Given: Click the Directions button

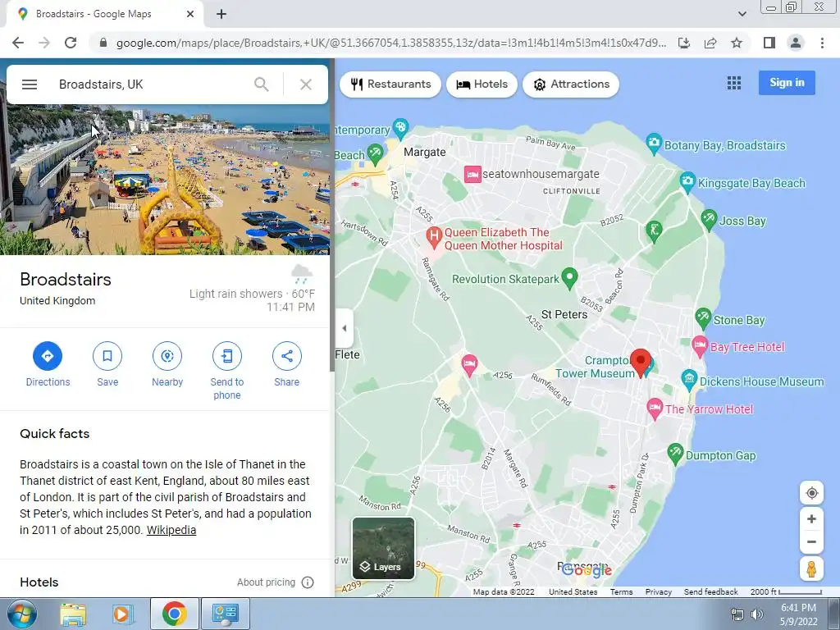Looking at the screenshot, I should click(48, 364).
